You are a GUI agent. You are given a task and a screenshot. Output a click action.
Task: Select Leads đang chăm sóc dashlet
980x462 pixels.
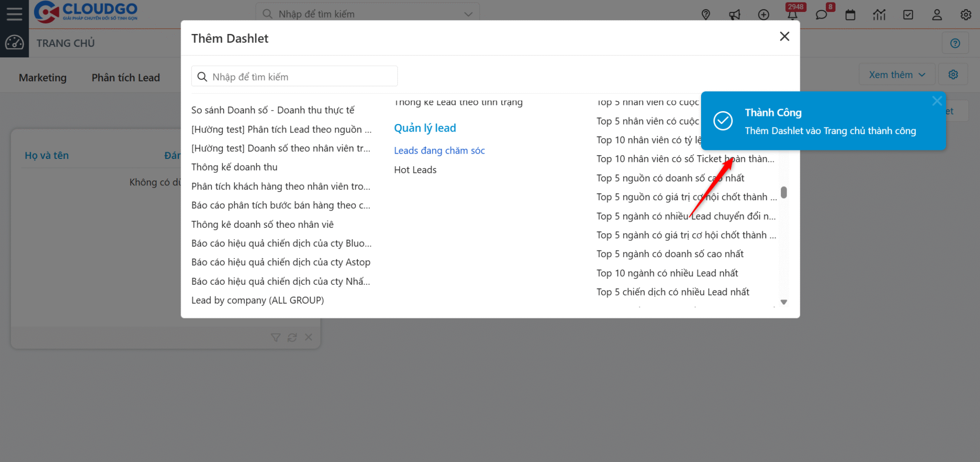439,151
